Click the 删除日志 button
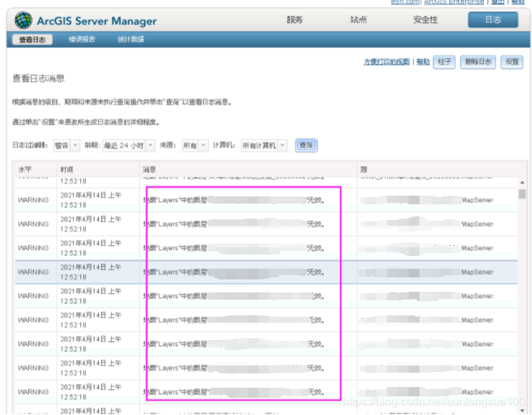 [478, 62]
